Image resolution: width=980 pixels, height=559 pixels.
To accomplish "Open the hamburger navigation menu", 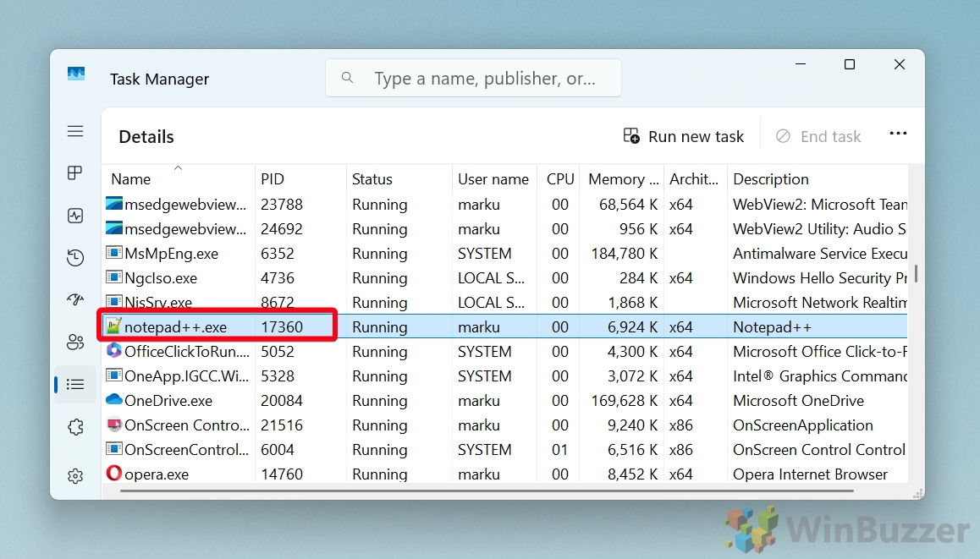I will (75, 131).
